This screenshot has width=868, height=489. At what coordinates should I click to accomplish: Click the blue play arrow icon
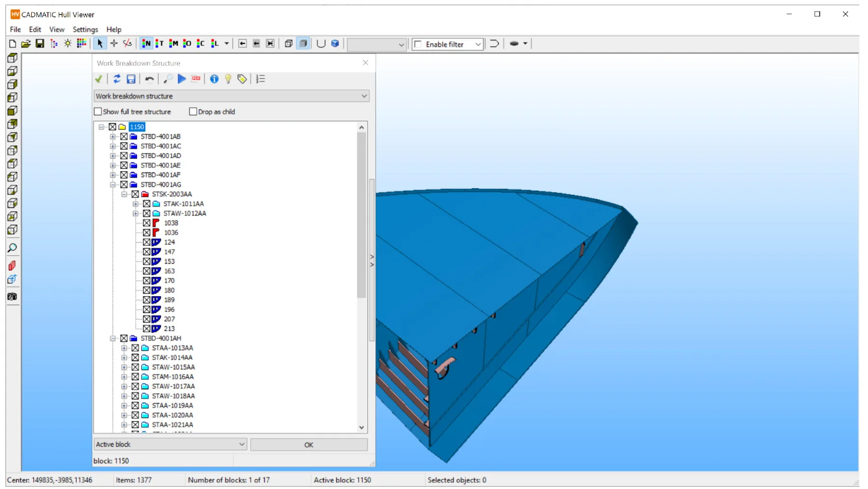pos(182,79)
